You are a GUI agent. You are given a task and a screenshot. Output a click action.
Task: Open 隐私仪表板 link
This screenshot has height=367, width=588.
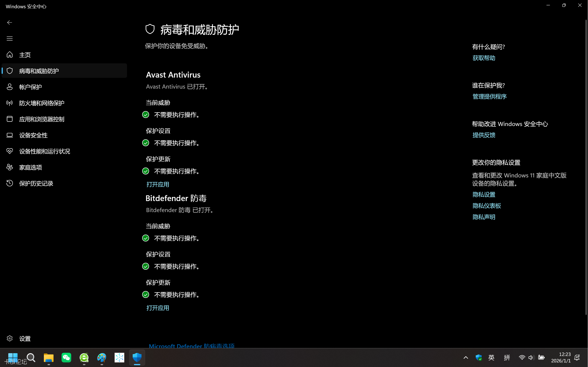(x=486, y=206)
